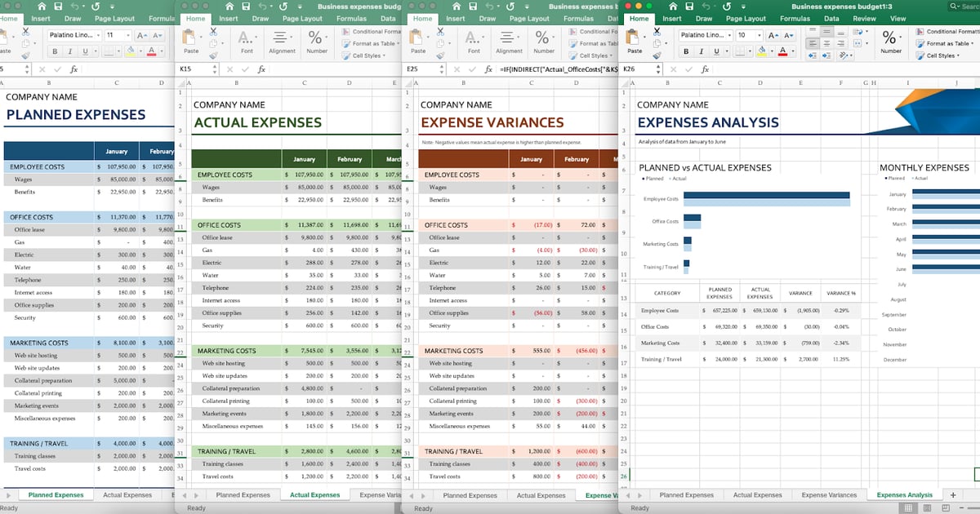Click Paste clipboard icon in Expense Variances window
The width and height of the screenshot is (980, 514).
point(416,38)
